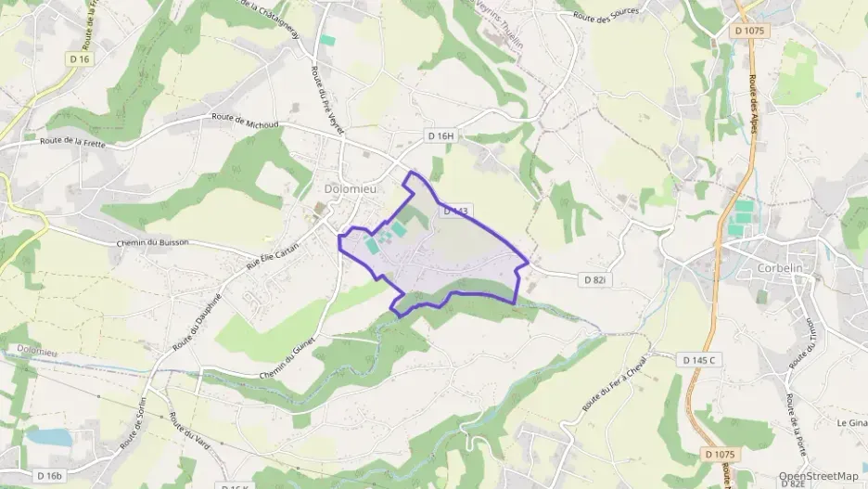This screenshot has width=868, height=489.
Task: Click the Rue Élie Cartan label
Action: point(273,256)
